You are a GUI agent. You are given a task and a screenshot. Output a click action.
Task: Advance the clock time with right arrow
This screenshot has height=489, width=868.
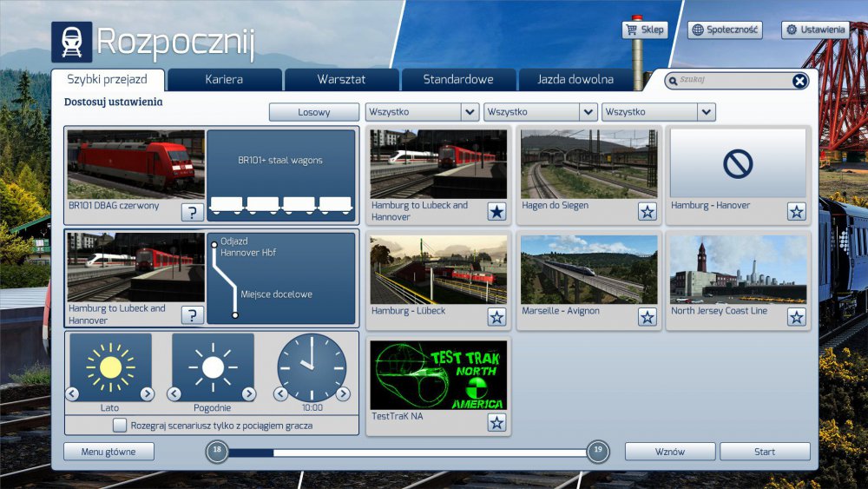tap(343, 394)
